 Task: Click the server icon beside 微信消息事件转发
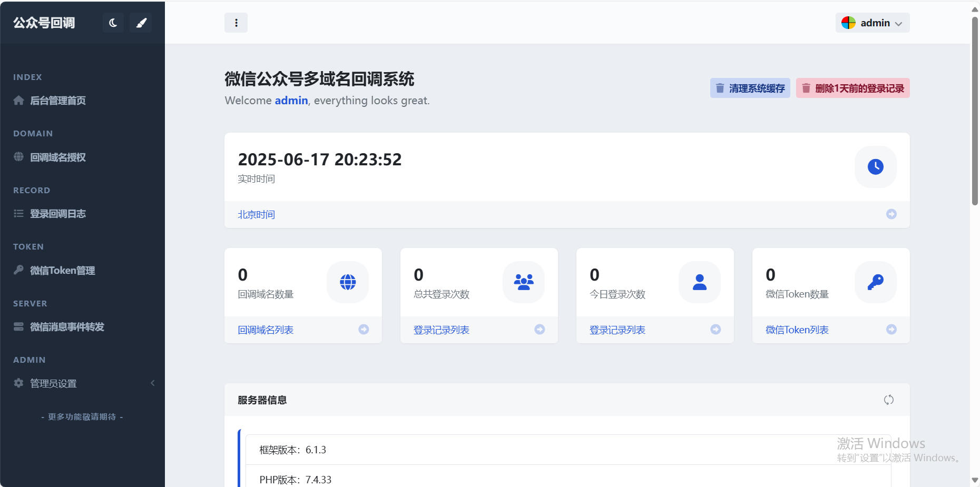(x=18, y=326)
